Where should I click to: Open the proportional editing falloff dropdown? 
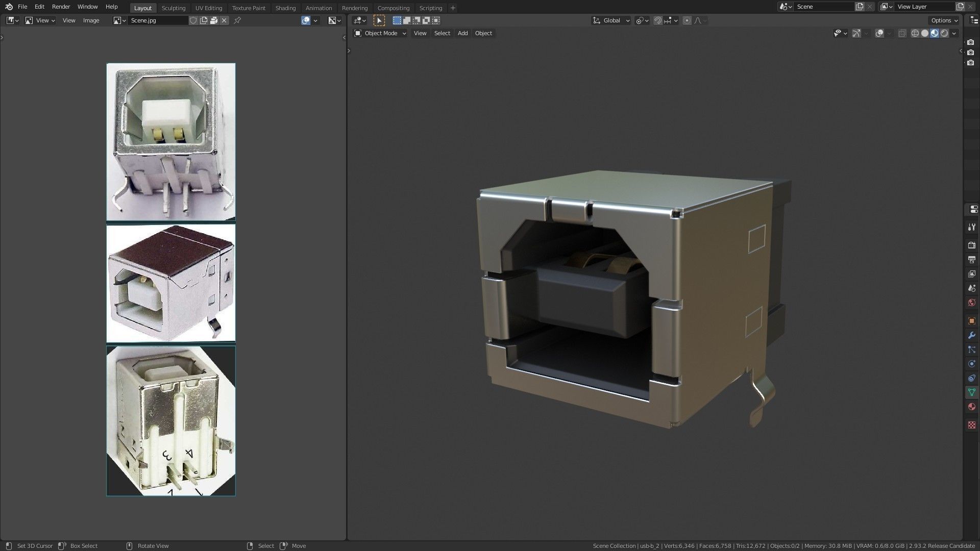[700, 20]
